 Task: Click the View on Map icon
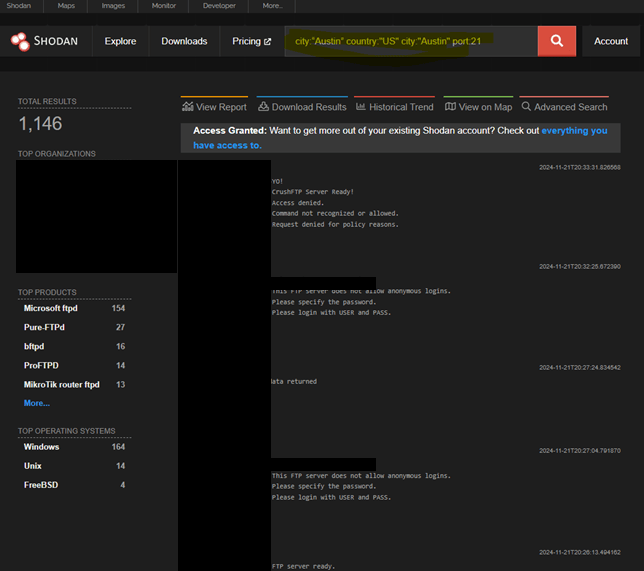click(x=450, y=107)
